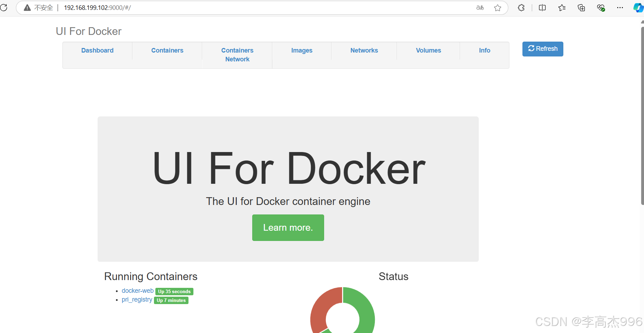This screenshot has height=333, width=644.
Task: Open the docker-web container link
Action: tap(137, 291)
